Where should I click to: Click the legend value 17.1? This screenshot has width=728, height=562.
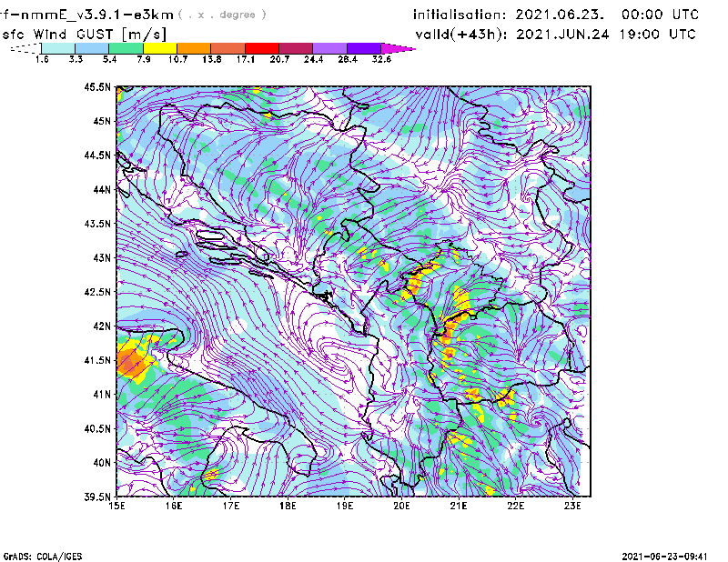[x=246, y=59]
